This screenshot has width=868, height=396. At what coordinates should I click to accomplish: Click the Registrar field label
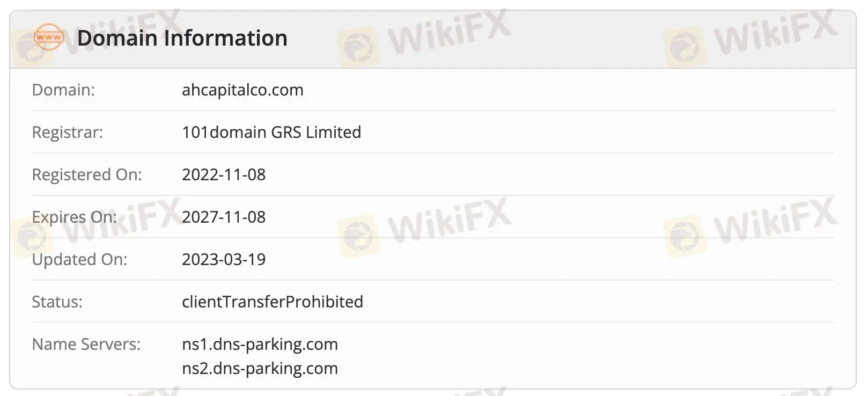(67, 132)
